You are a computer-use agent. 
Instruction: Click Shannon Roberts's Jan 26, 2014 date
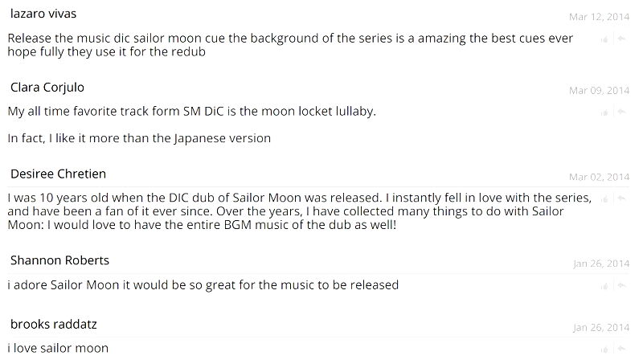pos(601,264)
